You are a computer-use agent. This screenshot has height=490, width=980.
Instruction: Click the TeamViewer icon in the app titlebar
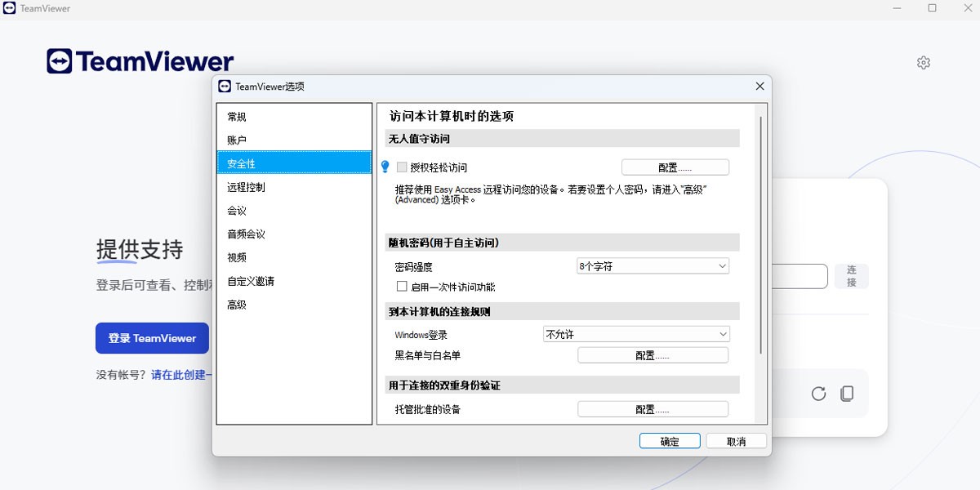point(11,7)
